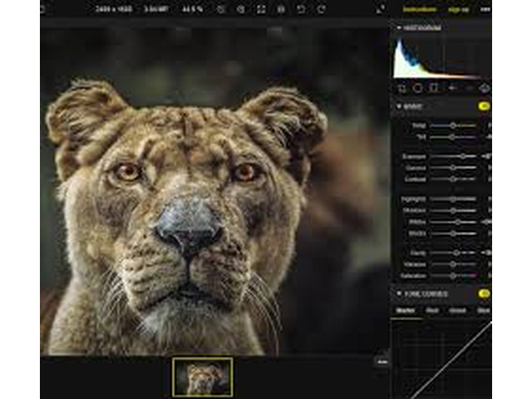Click the stacked-layers diamond icon below the histogram
532x399 pixels.
tap(485, 88)
